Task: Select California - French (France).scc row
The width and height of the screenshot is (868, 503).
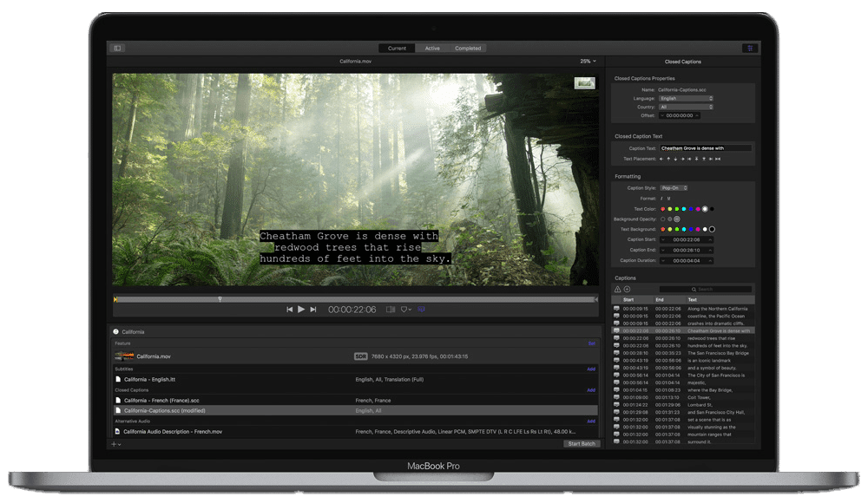Action: (355, 400)
